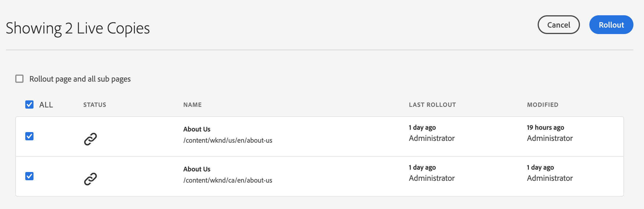This screenshot has height=209, width=644.
Task: Click the NAME column header
Action: [x=192, y=105]
